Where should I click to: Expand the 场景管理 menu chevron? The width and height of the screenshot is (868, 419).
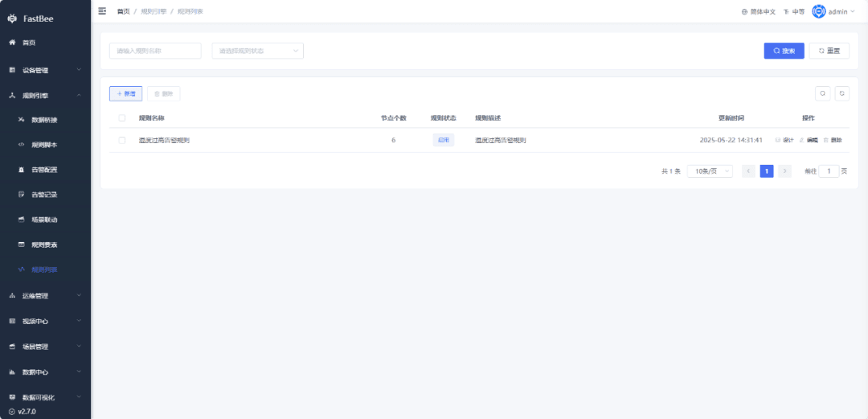79,346
